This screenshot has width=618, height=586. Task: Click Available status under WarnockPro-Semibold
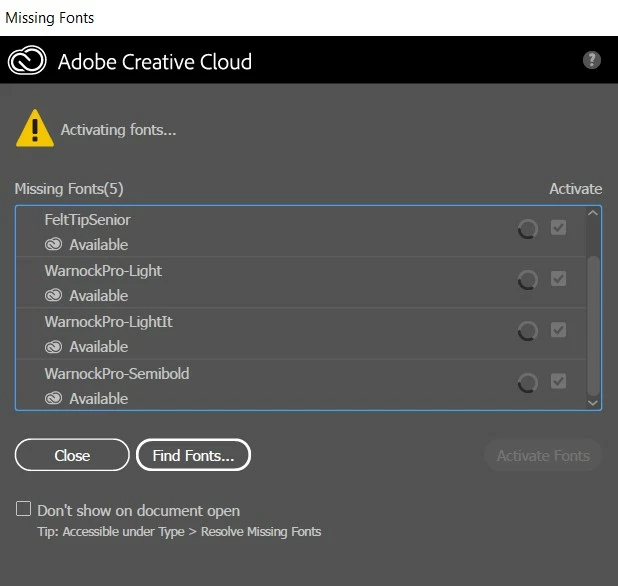(x=99, y=398)
